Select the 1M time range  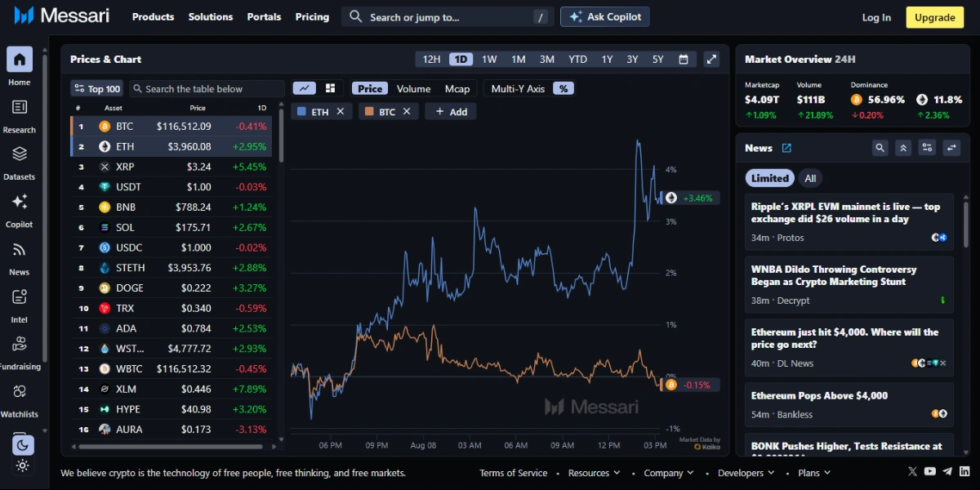click(x=518, y=59)
